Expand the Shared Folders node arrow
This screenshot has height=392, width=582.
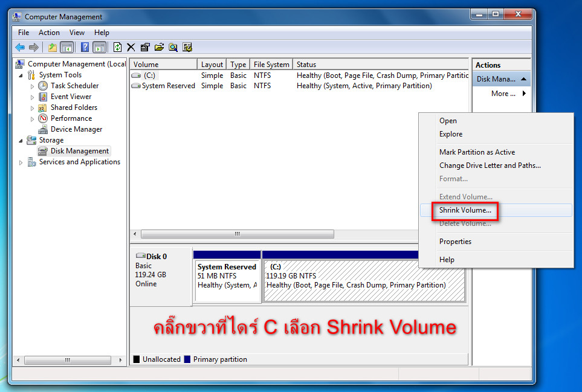click(x=32, y=108)
